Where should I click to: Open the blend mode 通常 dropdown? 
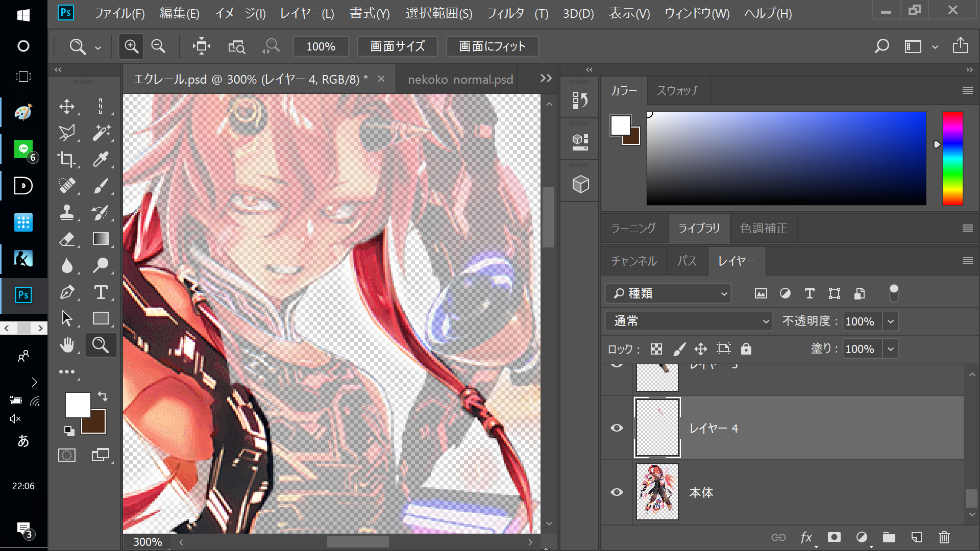pyautogui.click(x=688, y=321)
